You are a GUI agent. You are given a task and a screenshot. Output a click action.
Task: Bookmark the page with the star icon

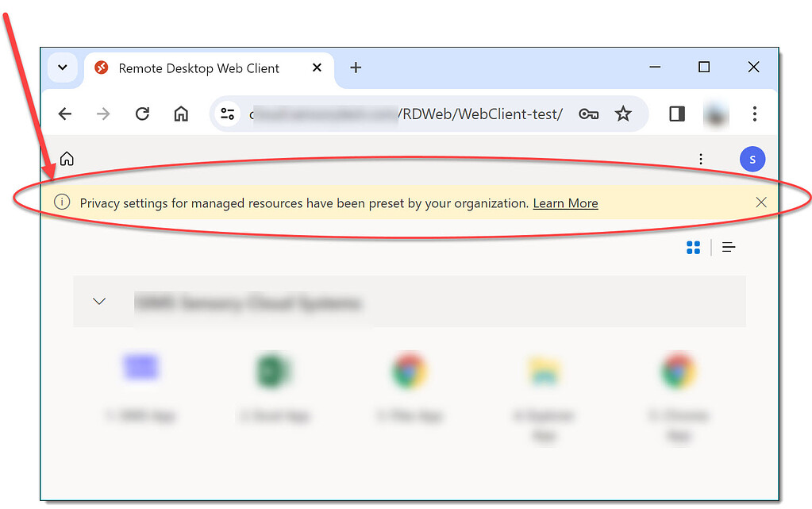[x=624, y=114]
